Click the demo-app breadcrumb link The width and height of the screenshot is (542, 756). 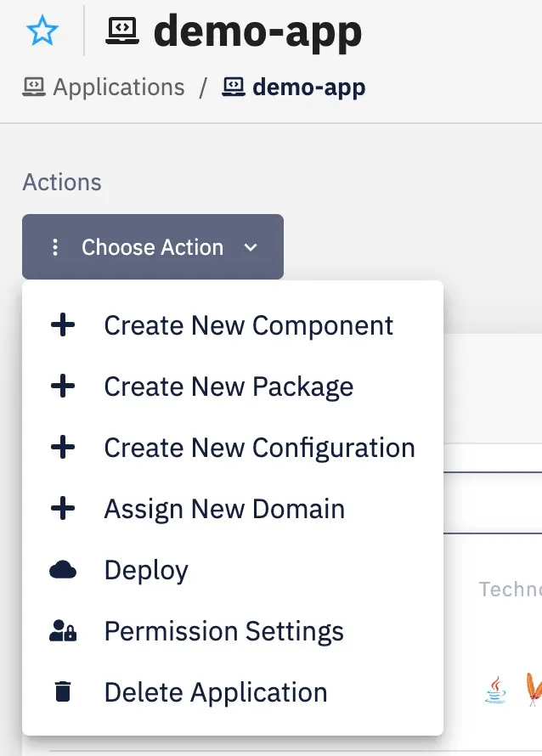point(308,87)
